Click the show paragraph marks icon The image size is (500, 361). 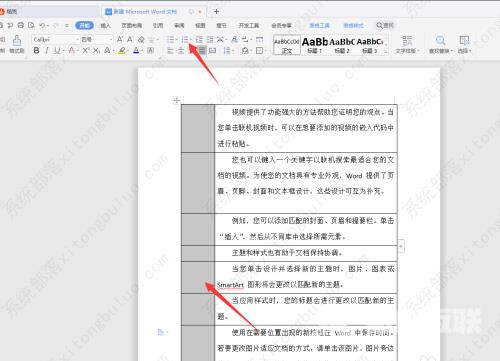(x=245, y=39)
